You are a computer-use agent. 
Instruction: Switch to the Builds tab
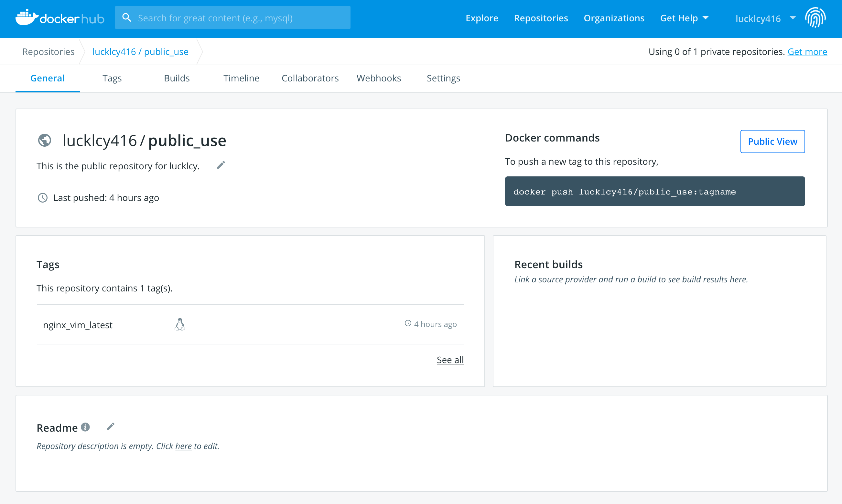point(177,78)
